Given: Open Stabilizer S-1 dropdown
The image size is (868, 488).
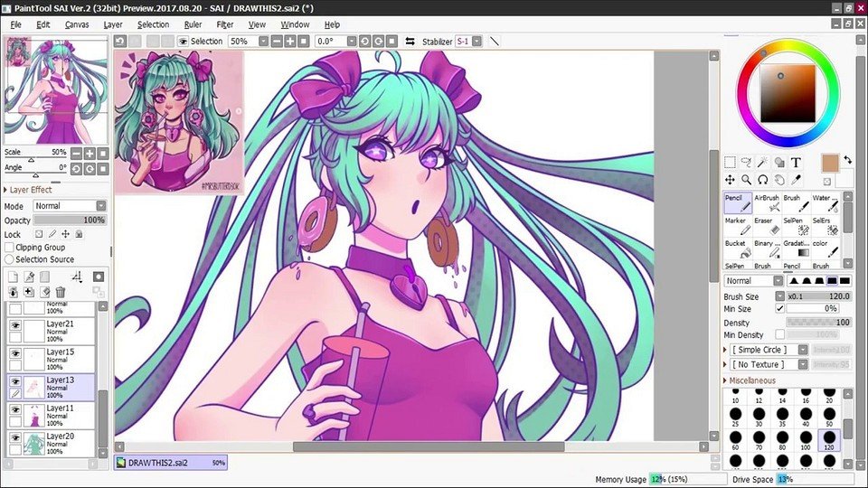Looking at the screenshot, I should [x=476, y=42].
